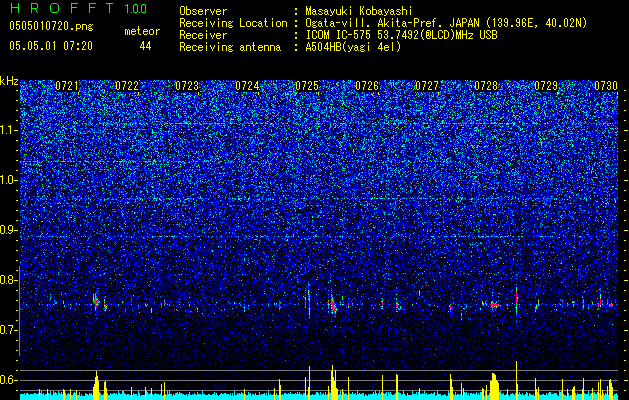629x400 pixels.
Task: Click the 0.6 kHz axis value
Action: click(9, 380)
